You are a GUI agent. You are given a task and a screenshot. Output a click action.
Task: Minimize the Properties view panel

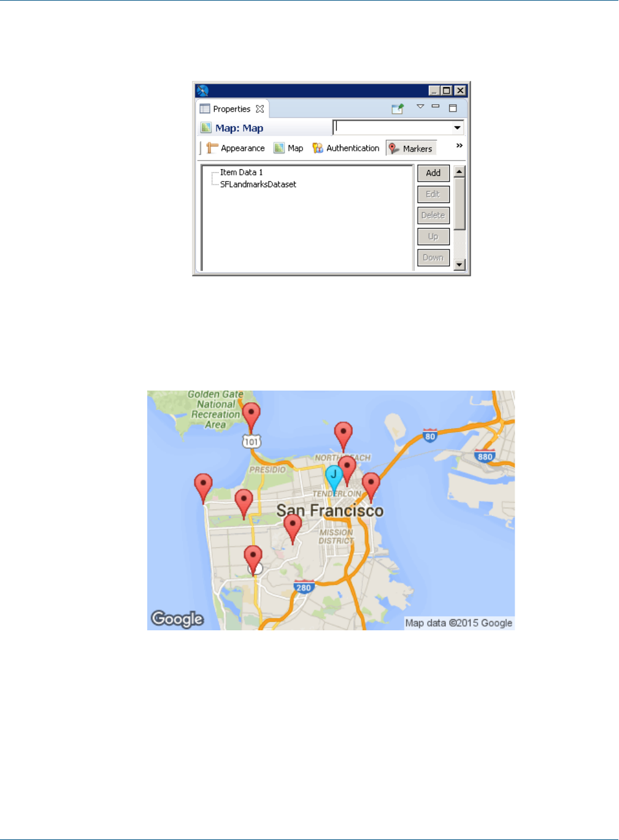click(436, 107)
